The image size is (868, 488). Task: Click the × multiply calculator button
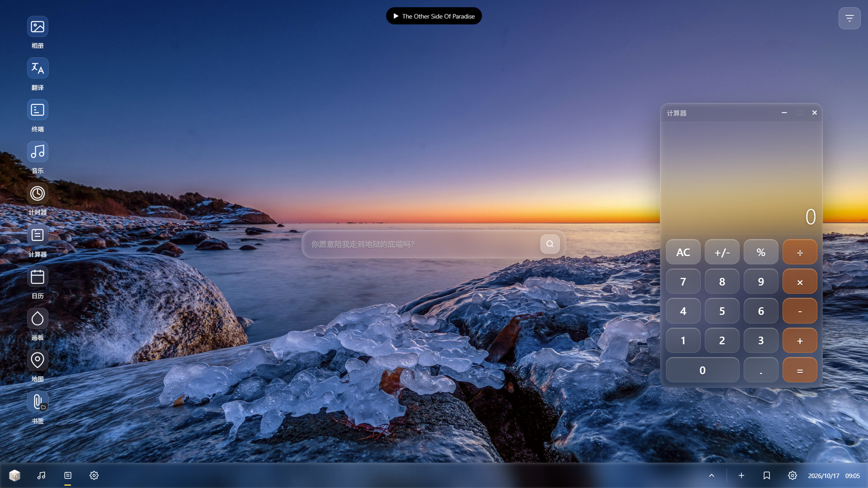pos(800,282)
